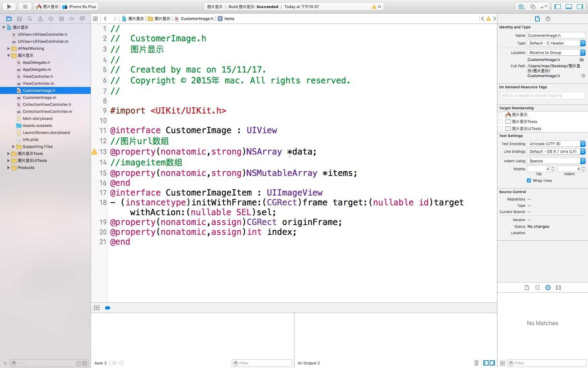Hide the debug area with toggle icon
The height and width of the screenshot is (368, 588).
click(x=97, y=308)
